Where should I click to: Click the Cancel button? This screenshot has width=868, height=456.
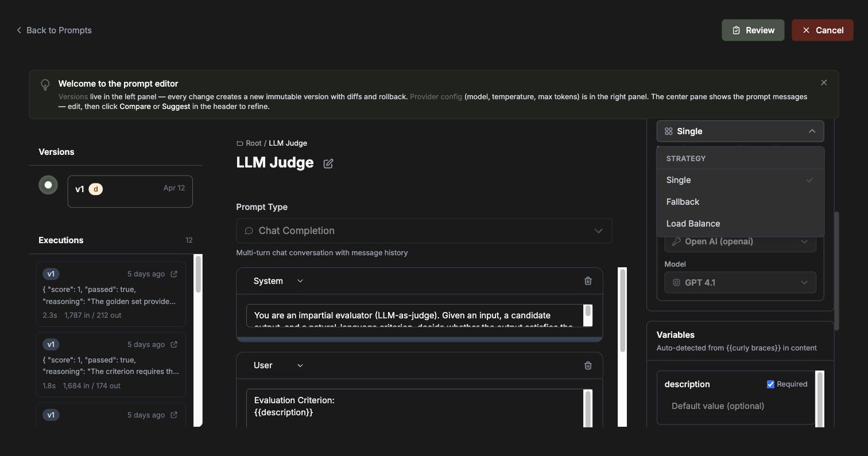(823, 30)
